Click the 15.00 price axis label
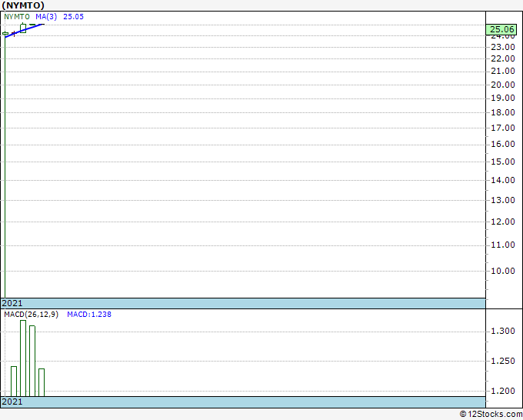 (x=503, y=162)
